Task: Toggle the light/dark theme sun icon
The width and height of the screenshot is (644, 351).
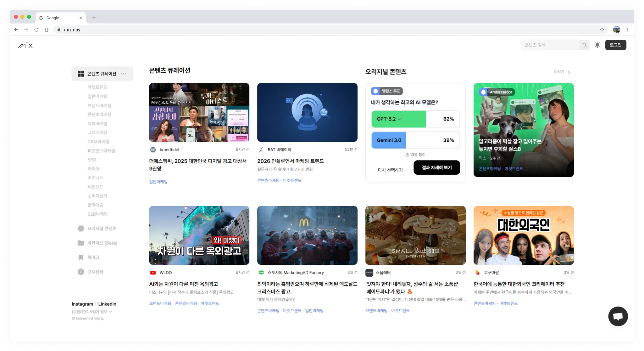Action: (597, 45)
